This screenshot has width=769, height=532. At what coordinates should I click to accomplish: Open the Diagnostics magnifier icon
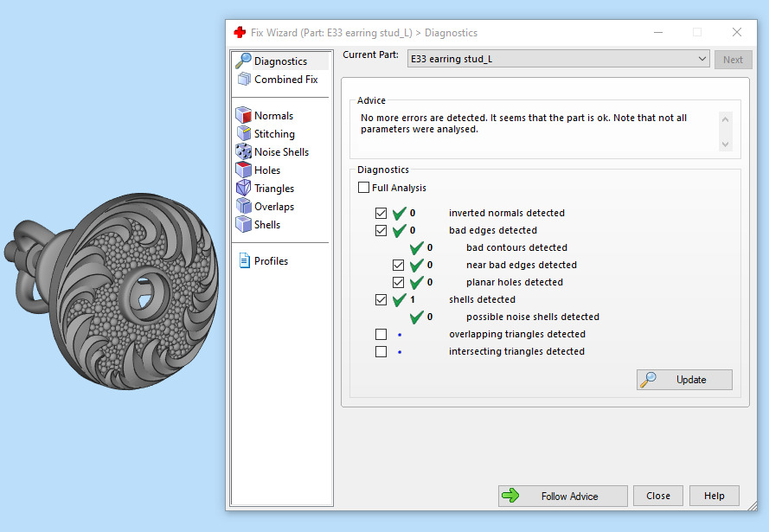(x=243, y=61)
